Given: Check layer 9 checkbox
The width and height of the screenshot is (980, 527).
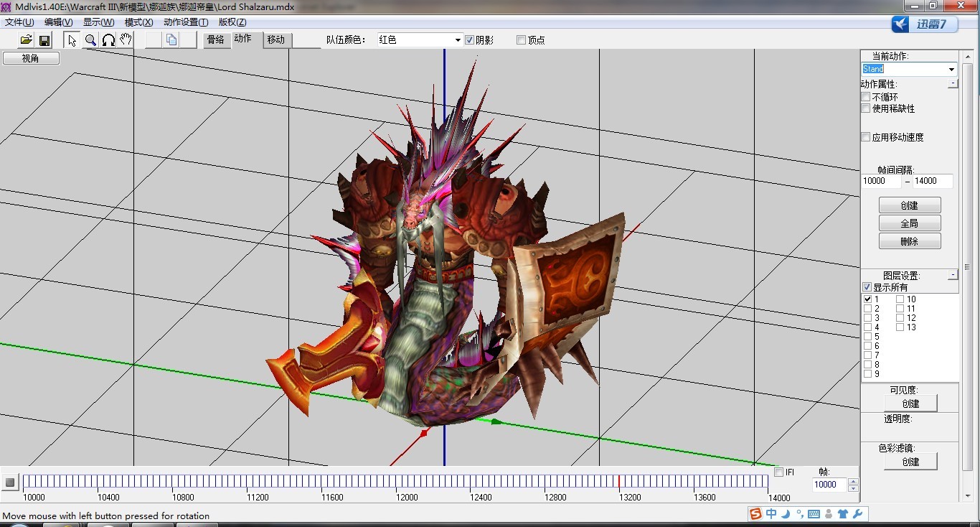Looking at the screenshot, I should tap(868, 374).
